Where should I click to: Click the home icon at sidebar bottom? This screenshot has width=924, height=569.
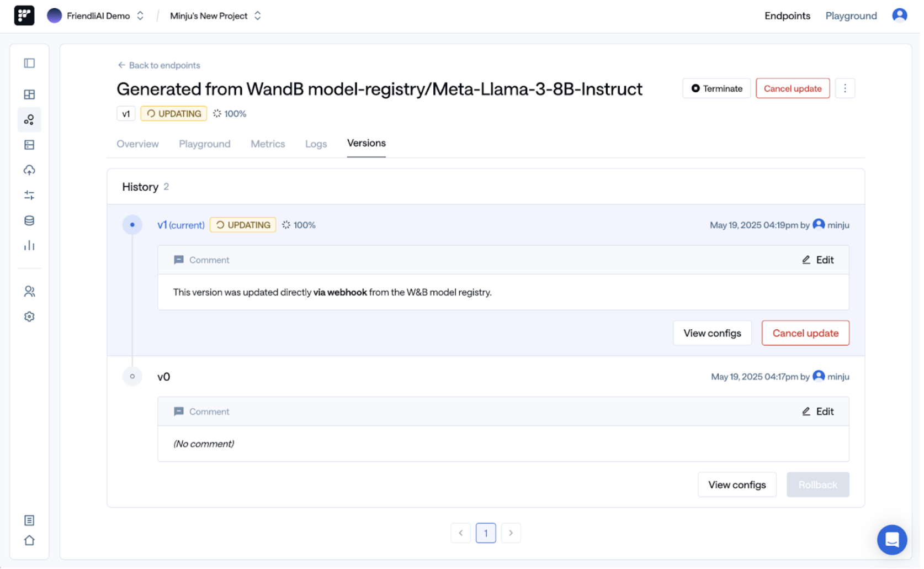pyautogui.click(x=29, y=540)
